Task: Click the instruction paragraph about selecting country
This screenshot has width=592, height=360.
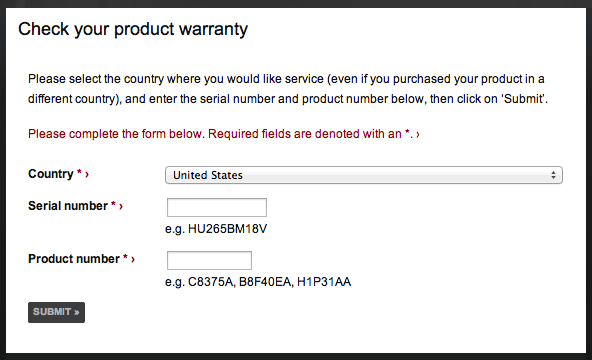Action: pyautogui.click(x=288, y=89)
